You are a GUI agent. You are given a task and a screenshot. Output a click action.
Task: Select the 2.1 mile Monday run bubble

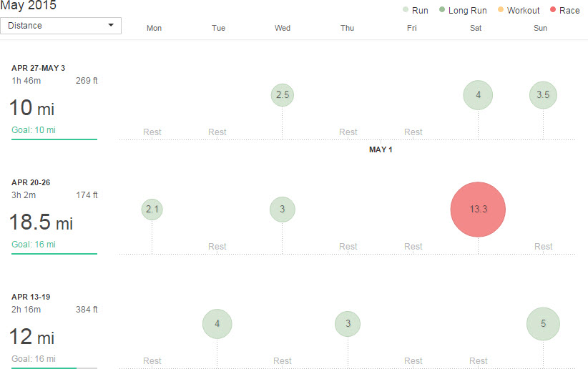pyautogui.click(x=152, y=210)
